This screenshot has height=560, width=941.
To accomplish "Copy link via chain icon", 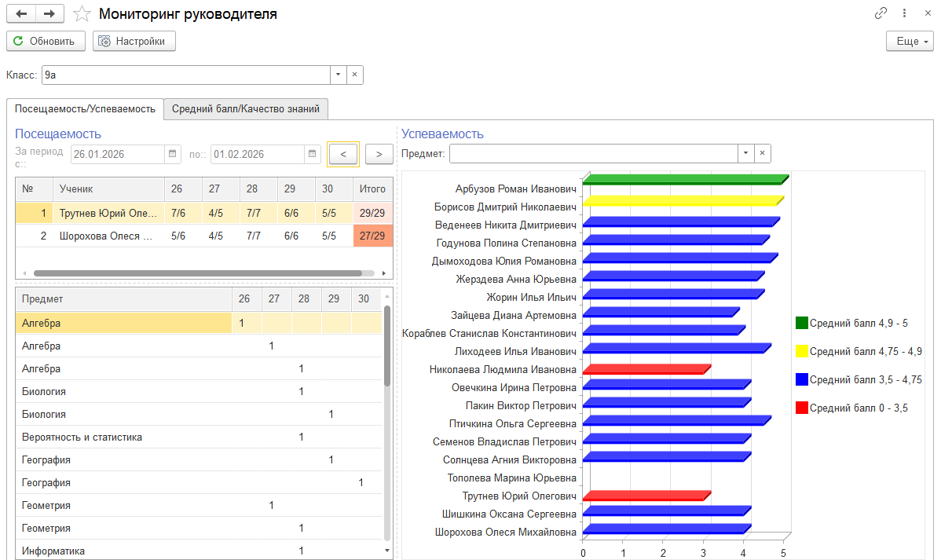I will pos(881,14).
